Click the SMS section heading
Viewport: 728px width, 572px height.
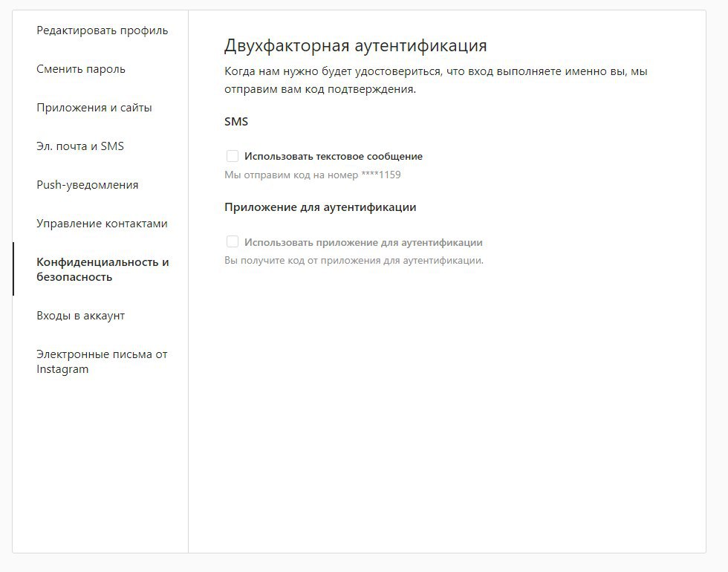[x=236, y=122]
